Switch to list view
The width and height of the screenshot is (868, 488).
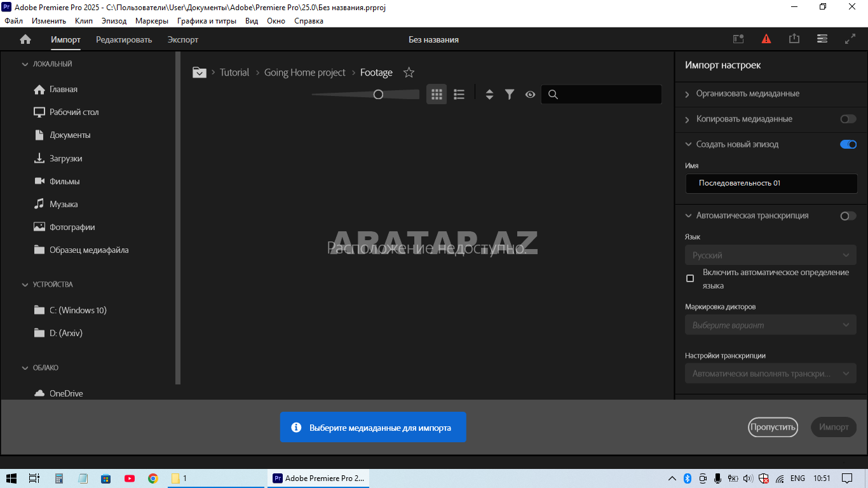click(x=459, y=94)
